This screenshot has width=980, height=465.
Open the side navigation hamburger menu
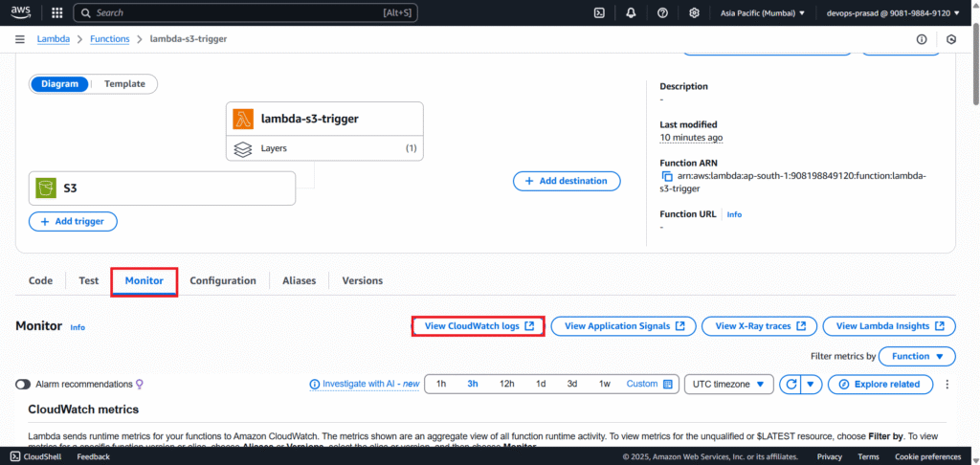(20, 38)
